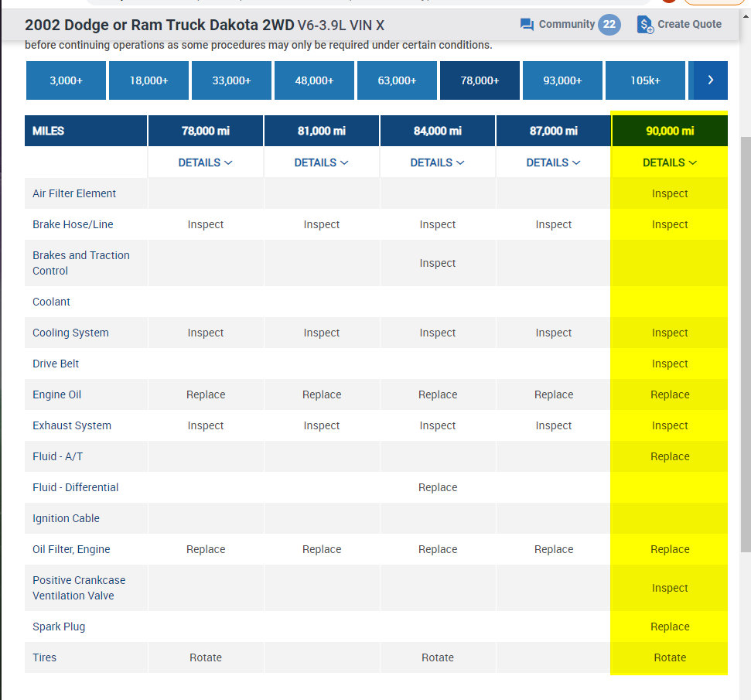Open the Coolant row label

tap(51, 302)
